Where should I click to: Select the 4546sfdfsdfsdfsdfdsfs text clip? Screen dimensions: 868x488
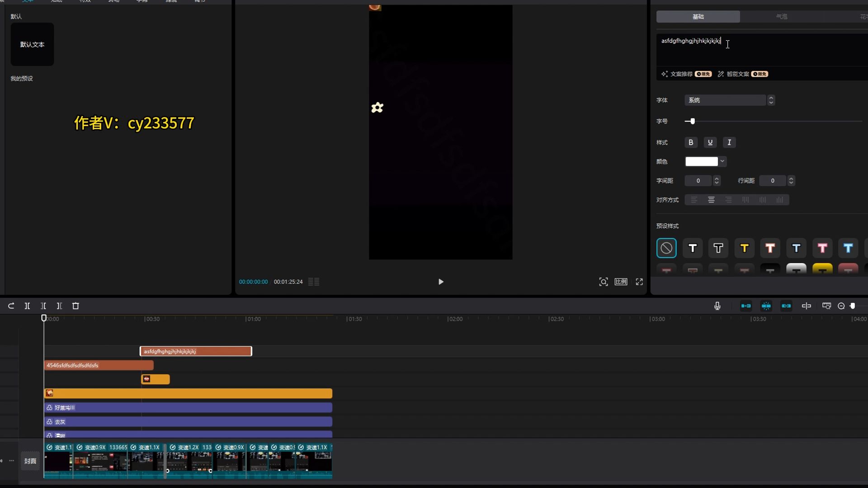pos(99,365)
